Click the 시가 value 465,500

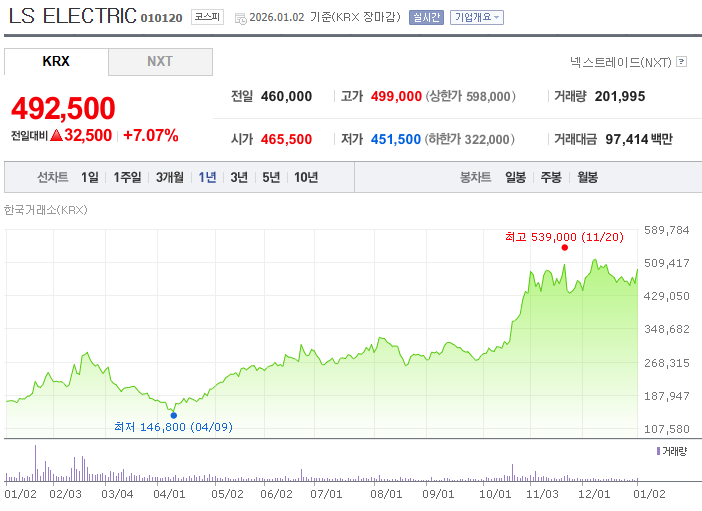point(287,139)
